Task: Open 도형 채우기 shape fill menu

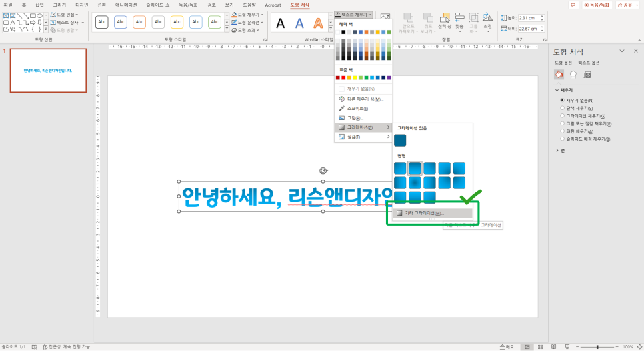Action: [x=247, y=15]
